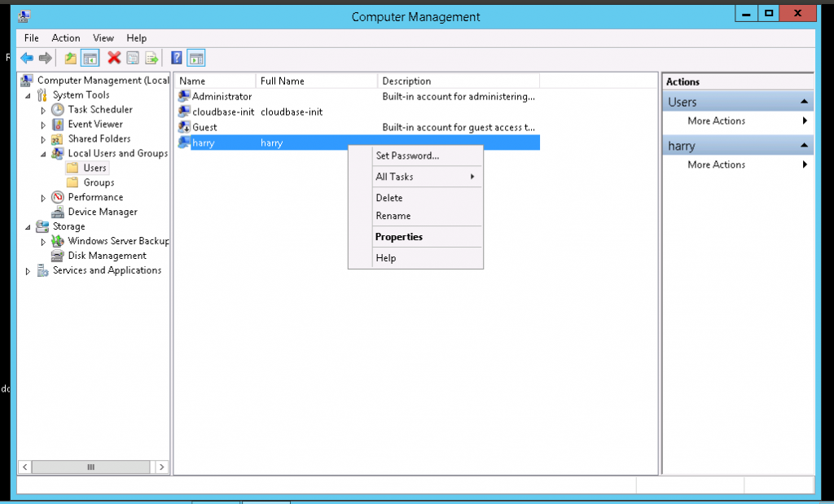Open the File menu
The height and width of the screenshot is (504, 834).
[x=32, y=38]
